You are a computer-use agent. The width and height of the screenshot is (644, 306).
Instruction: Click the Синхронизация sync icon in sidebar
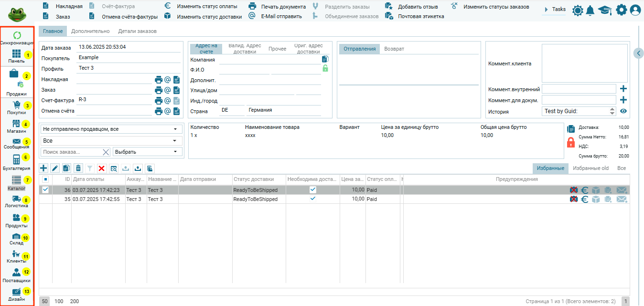click(x=17, y=36)
